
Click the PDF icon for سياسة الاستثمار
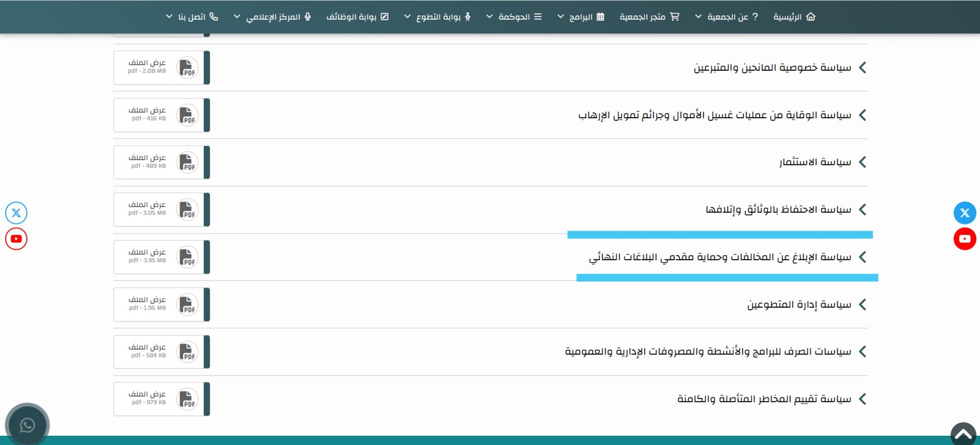tap(187, 162)
